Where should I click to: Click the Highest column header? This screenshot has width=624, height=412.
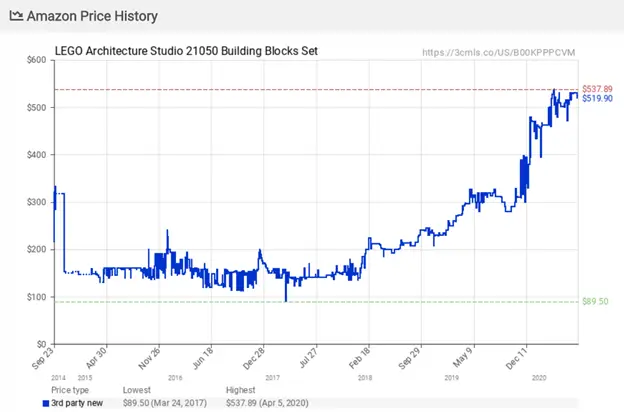[x=241, y=390]
